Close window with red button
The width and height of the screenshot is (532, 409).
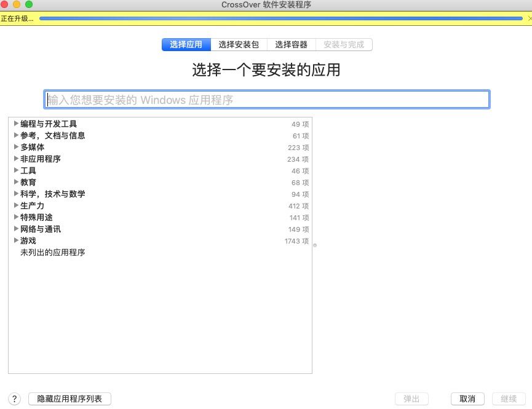point(4,4)
